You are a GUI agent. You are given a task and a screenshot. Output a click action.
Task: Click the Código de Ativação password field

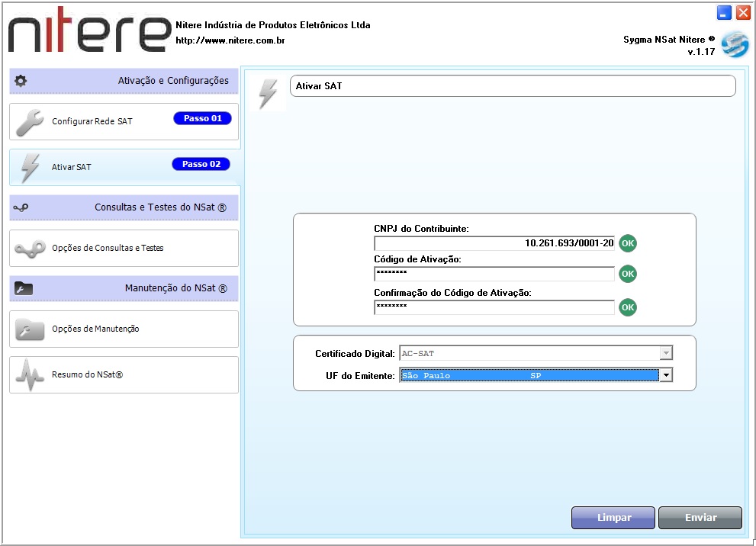point(494,274)
